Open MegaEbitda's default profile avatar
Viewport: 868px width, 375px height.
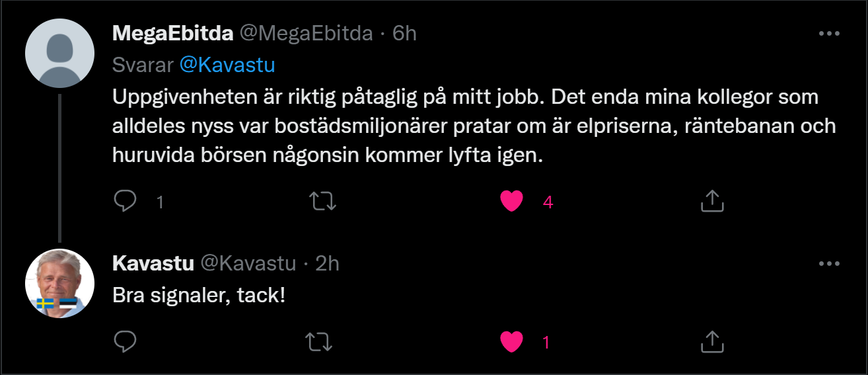59,53
